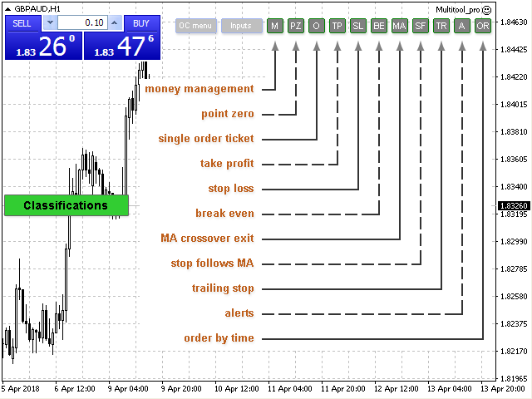Click the 'trailing stop' text label
This screenshot has height=399, width=532.
[x=223, y=288]
